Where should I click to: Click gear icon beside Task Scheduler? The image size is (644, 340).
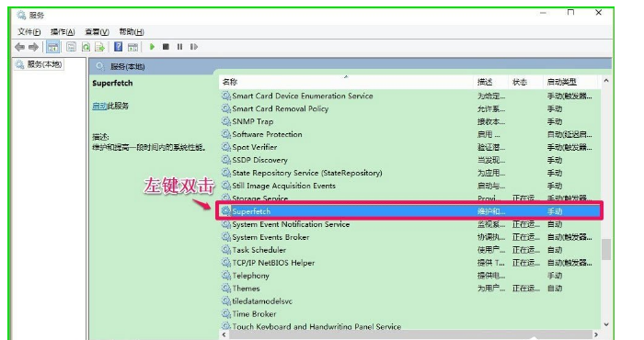point(226,249)
